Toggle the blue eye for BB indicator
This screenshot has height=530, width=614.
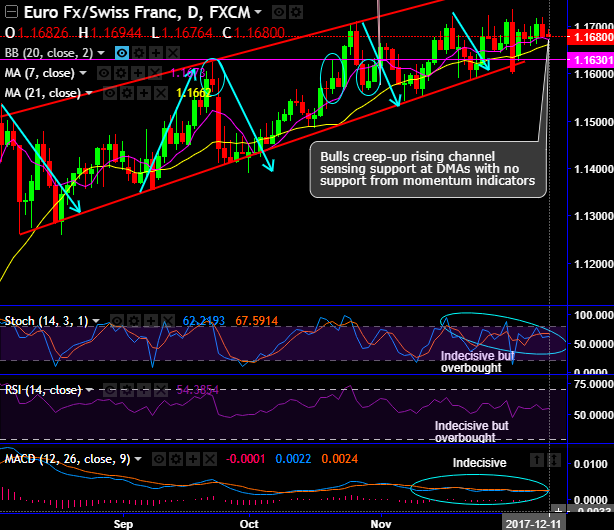coord(122,52)
